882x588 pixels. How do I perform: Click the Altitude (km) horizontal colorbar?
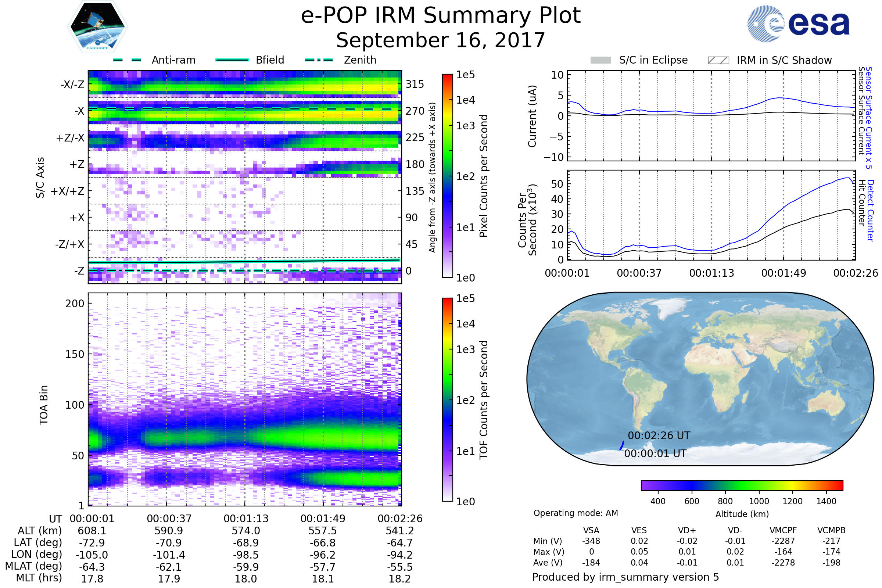[x=742, y=485]
